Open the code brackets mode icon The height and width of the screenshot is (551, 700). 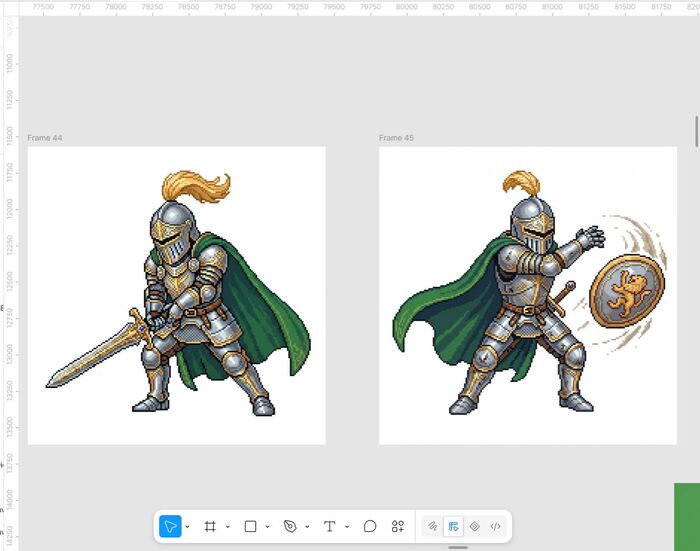495,526
